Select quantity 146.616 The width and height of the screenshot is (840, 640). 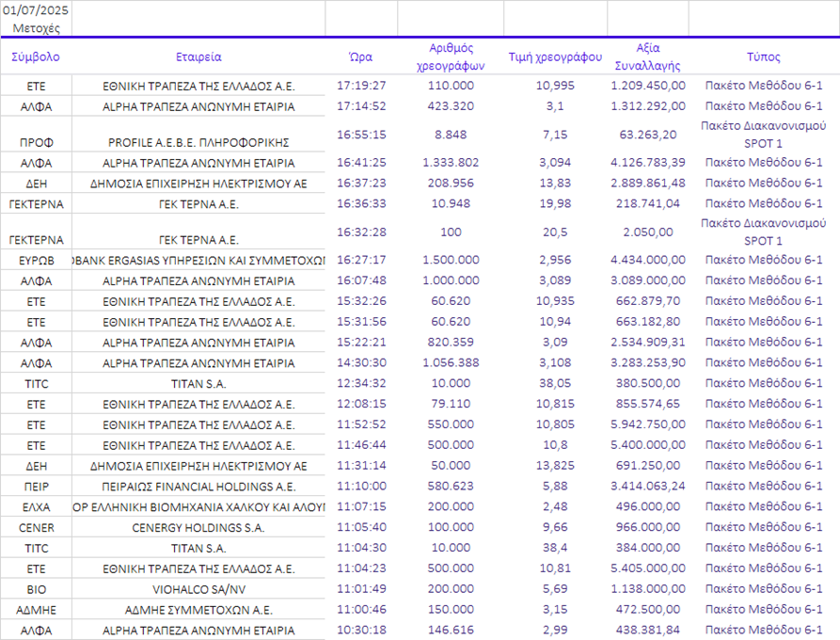[x=451, y=630]
